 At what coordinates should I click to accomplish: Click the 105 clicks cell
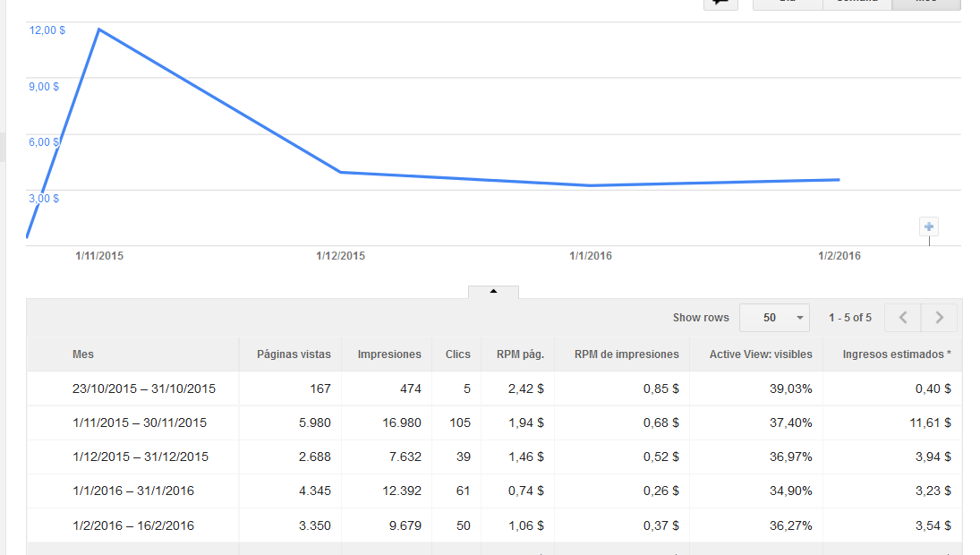(460, 423)
